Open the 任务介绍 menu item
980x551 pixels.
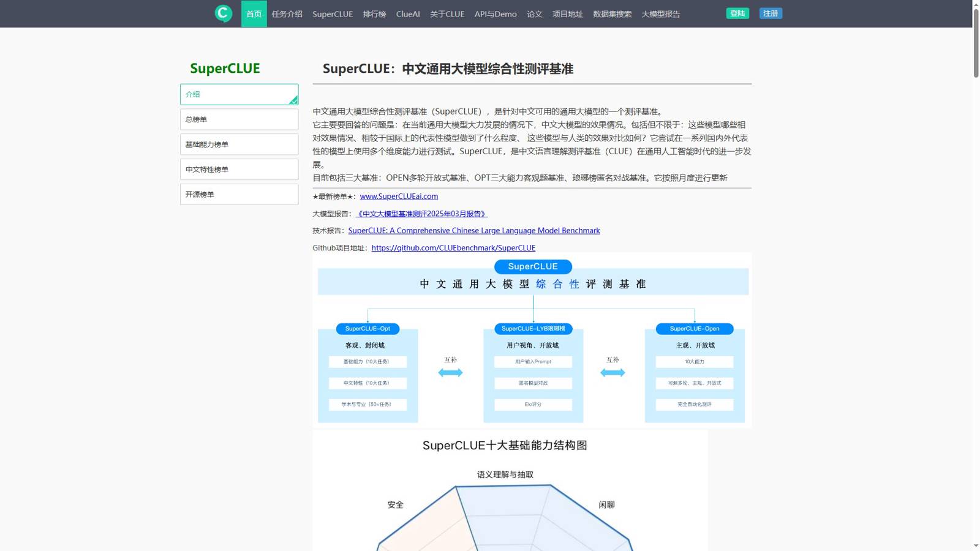pyautogui.click(x=287, y=13)
